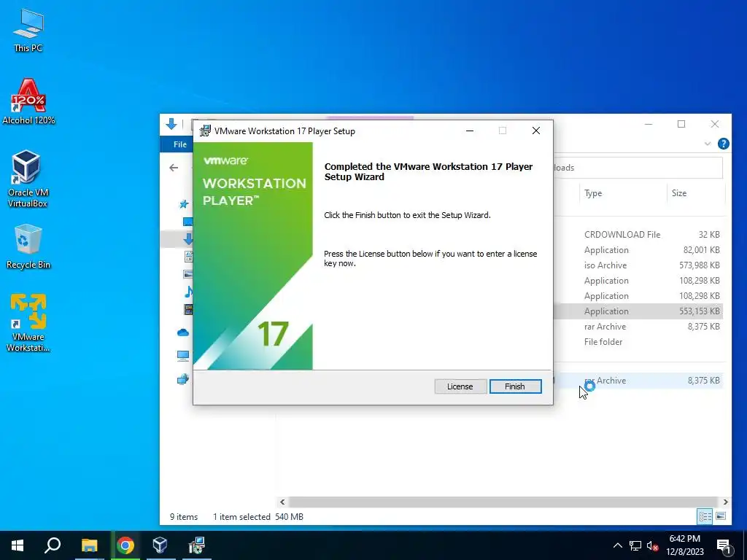Select the Recycle Bin desktop icon

(x=28, y=246)
